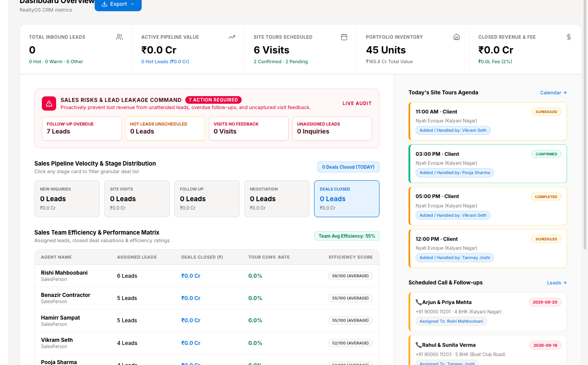588x365 pixels.
Task: Click the Team Avg Efficiency 55% badge
Action: point(347,236)
